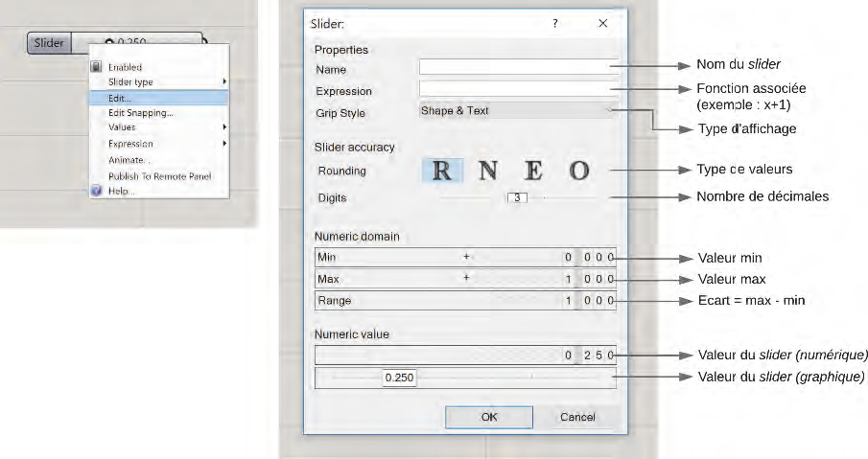The width and height of the screenshot is (868, 459).
Task: Click the ? help button in dialog title bar
Action: [554, 23]
